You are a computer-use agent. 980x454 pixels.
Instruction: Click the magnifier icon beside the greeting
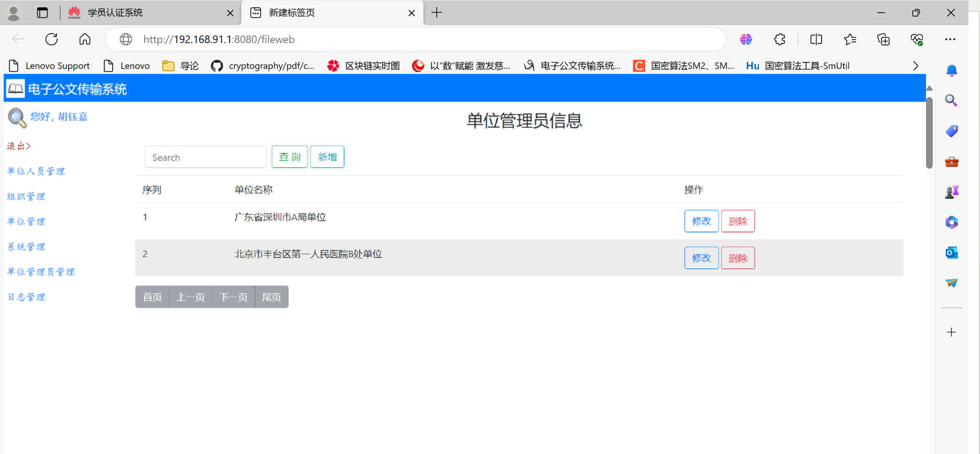pyautogui.click(x=17, y=117)
